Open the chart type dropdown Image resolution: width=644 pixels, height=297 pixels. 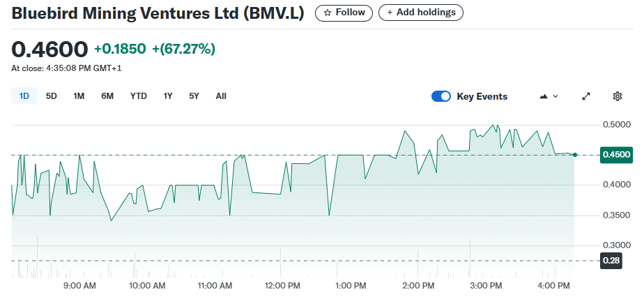pos(549,96)
